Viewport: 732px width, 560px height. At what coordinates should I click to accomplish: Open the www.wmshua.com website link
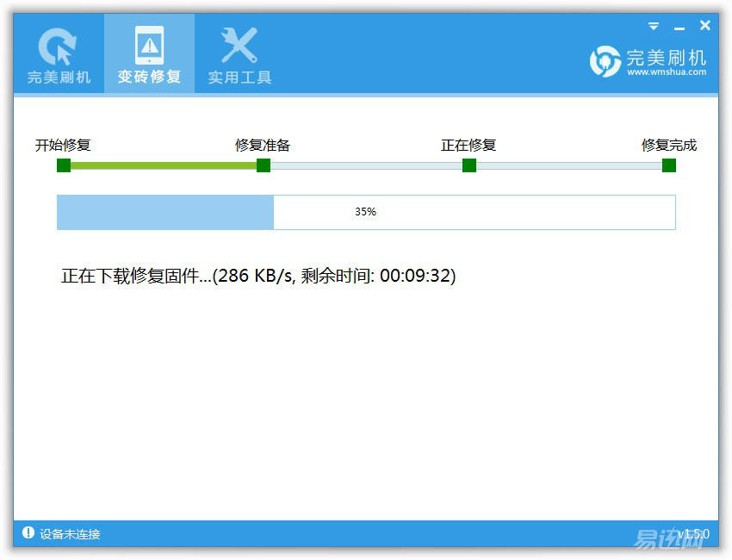tap(667, 72)
